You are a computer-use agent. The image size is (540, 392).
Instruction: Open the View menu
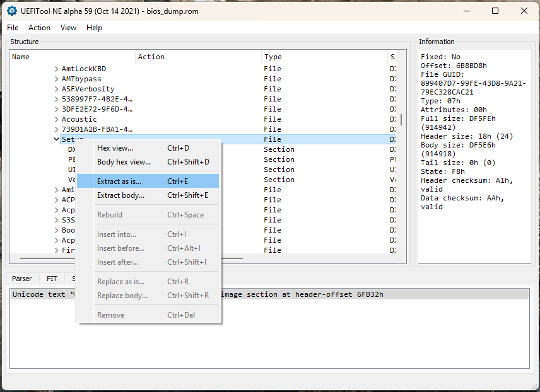tap(68, 28)
